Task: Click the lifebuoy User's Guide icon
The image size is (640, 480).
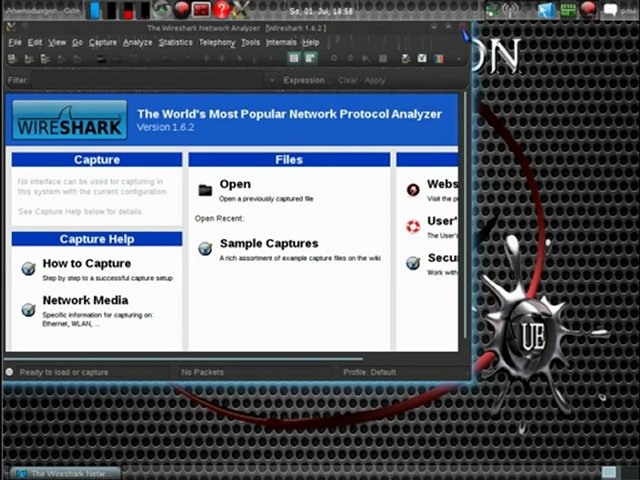Action: pyautogui.click(x=413, y=227)
